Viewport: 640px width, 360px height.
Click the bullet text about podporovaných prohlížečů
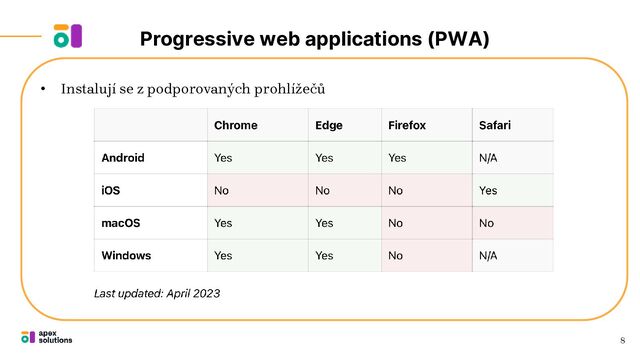[193, 89]
